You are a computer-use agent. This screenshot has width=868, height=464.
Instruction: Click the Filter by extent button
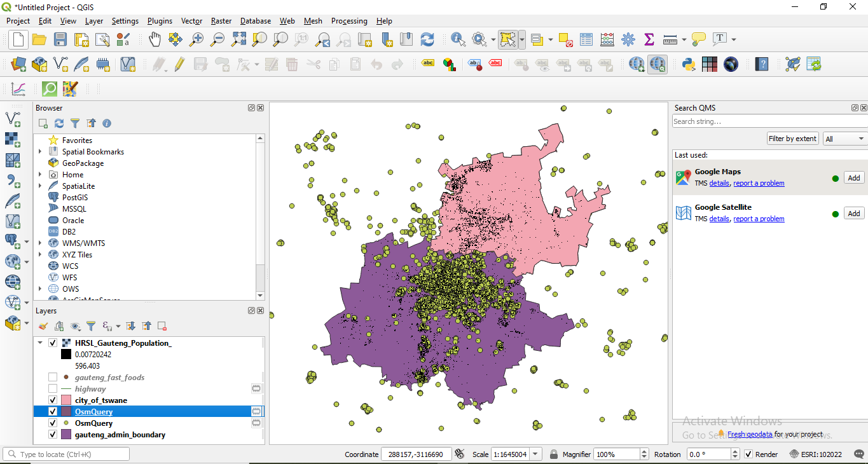pos(792,139)
